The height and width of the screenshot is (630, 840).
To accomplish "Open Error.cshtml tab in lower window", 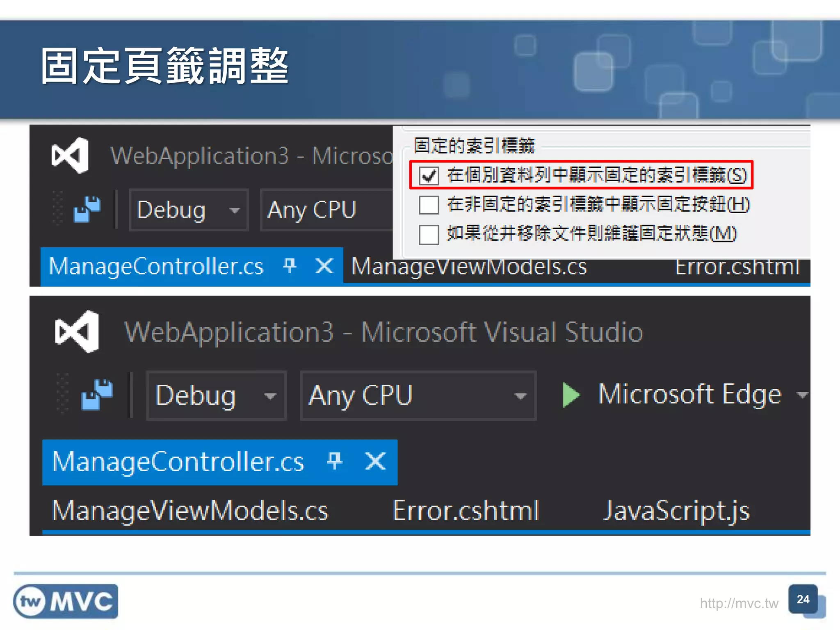I will tap(466, 510).
